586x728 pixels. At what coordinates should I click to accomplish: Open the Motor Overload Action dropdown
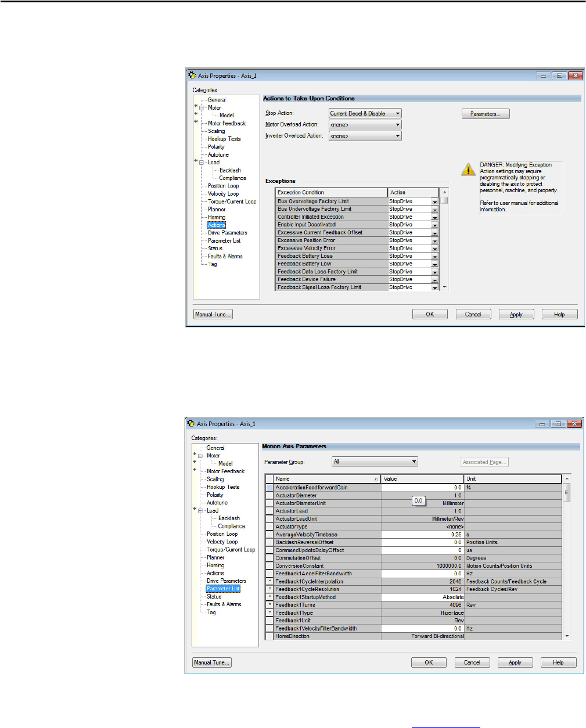pyautogui.click(x=398, y=125)
